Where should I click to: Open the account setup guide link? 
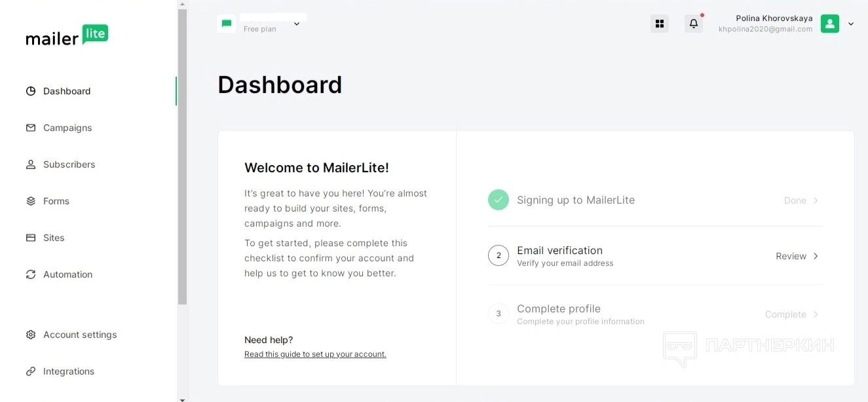tap(315, 354)
